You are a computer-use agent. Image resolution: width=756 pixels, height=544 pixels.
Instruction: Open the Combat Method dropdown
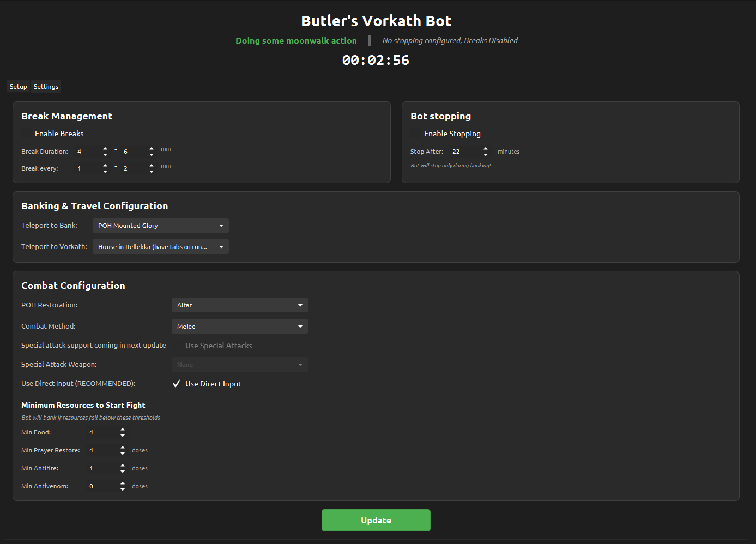(x=239, y=327)
